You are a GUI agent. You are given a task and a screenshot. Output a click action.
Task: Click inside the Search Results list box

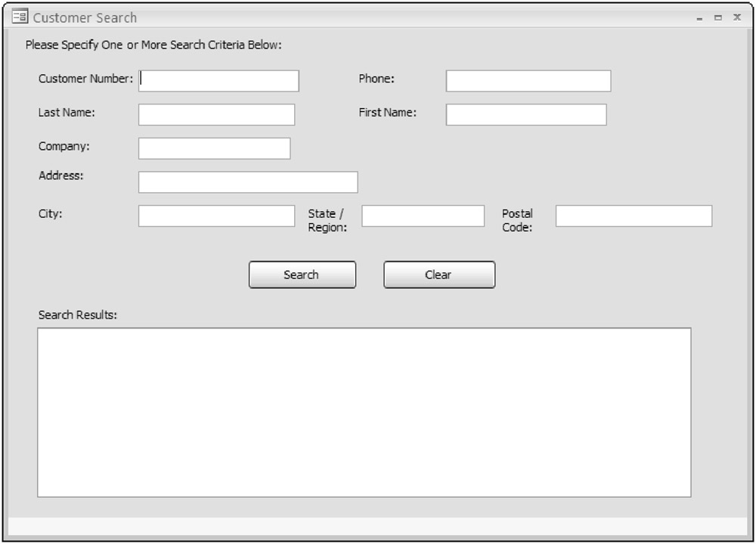click(364, 412)
